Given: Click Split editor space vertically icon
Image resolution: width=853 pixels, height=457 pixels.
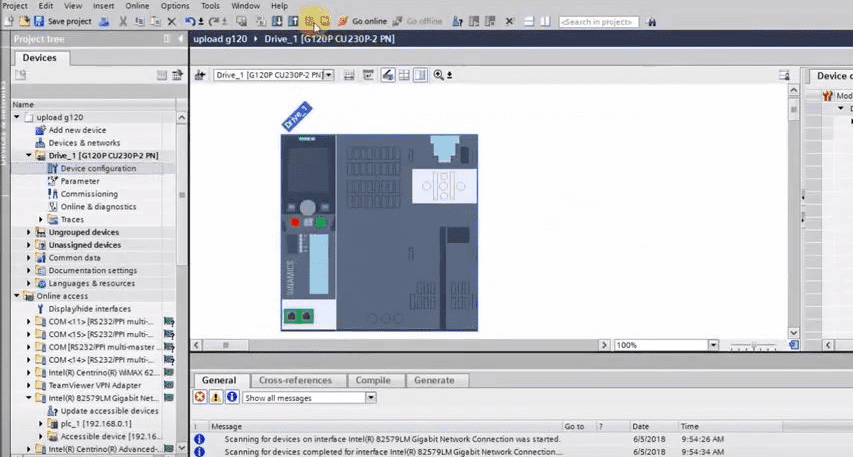Looking at the screenshot, I should (x=545, y=22).
